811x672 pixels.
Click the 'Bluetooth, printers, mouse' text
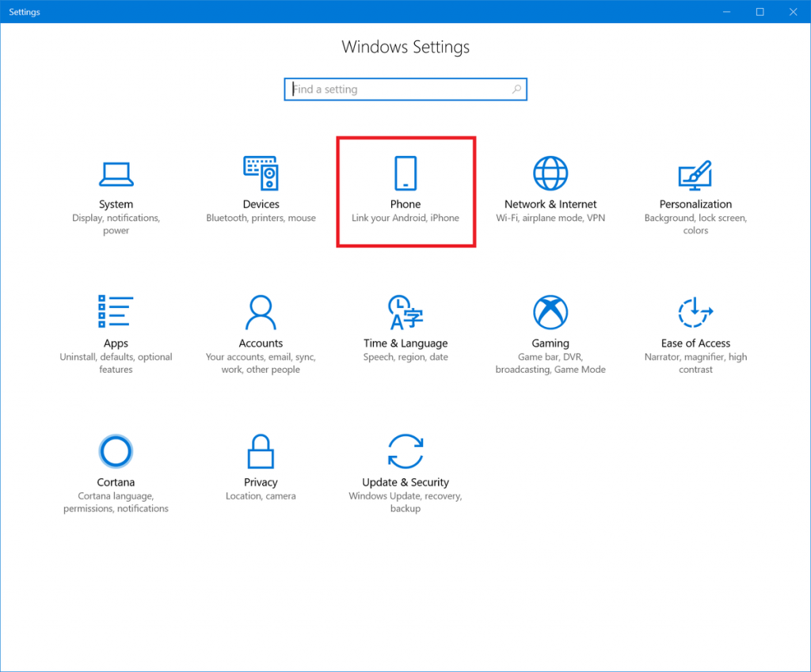[261, 218]
